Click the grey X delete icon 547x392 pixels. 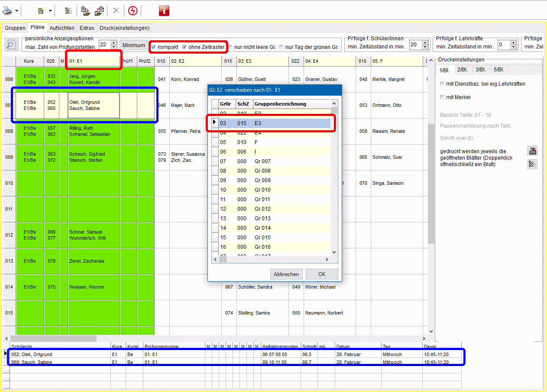[x=116, y=11]
